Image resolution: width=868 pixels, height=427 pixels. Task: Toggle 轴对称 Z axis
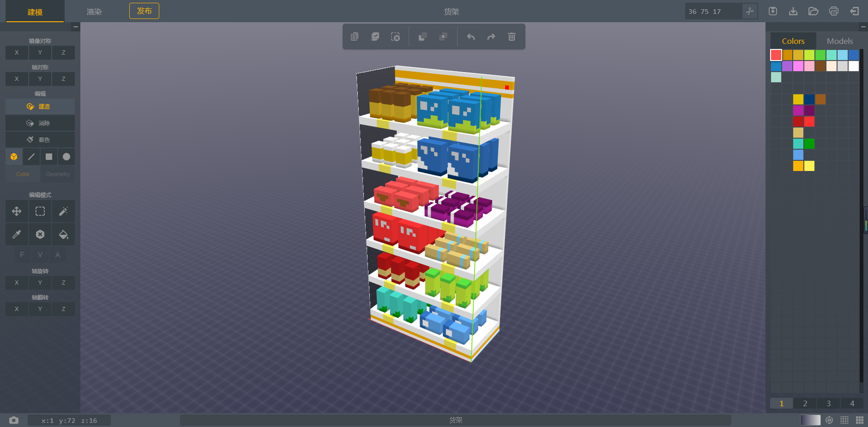[64, 79]
